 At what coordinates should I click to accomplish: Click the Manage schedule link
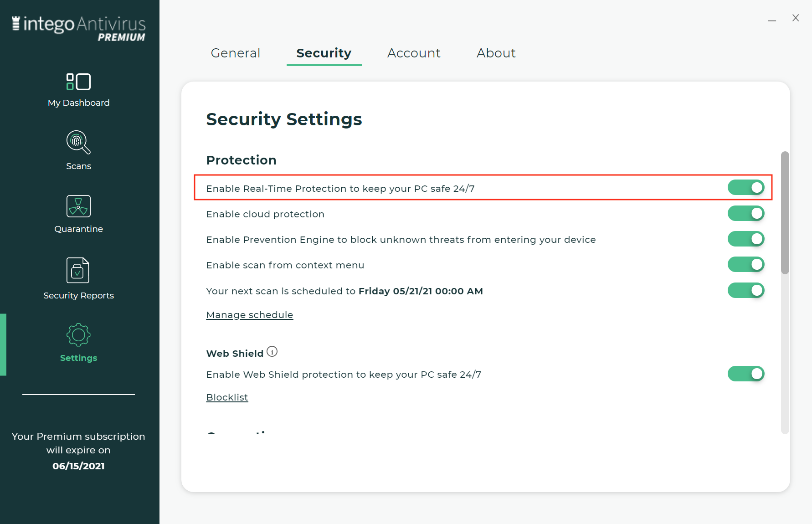[x=250, y=315]
